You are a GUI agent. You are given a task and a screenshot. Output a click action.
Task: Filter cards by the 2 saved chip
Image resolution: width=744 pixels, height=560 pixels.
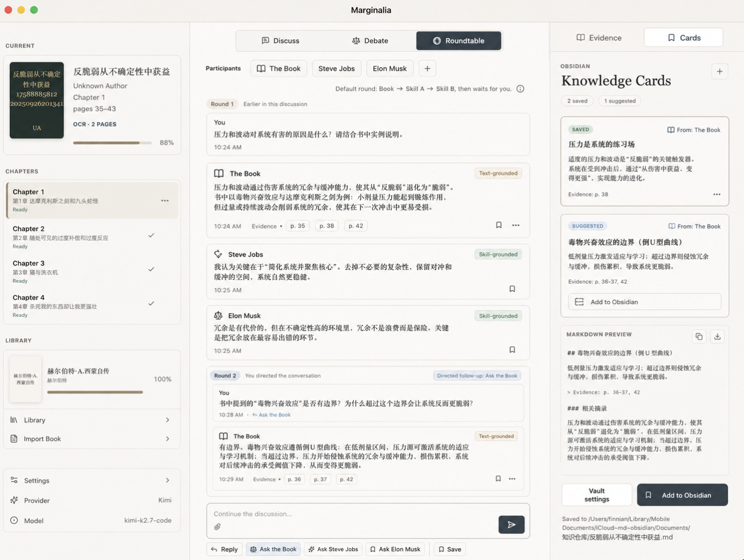pyautogui.click(x=577, y=101)
